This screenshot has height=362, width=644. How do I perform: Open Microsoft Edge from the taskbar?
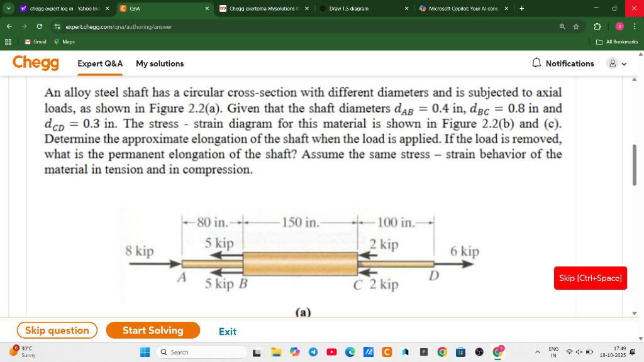[x=350, y=352]
